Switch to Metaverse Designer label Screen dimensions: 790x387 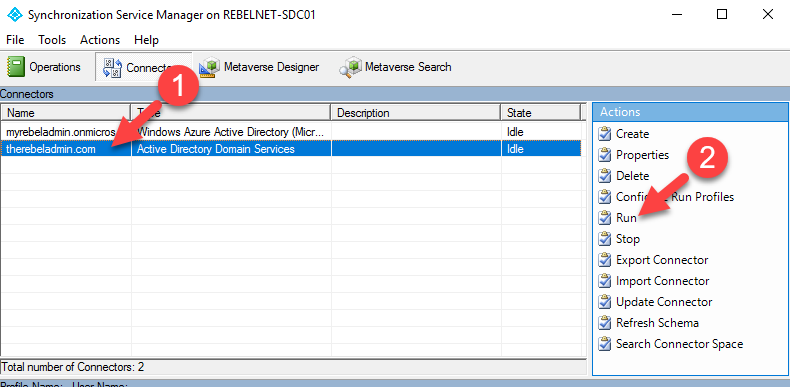coord(272,67)
